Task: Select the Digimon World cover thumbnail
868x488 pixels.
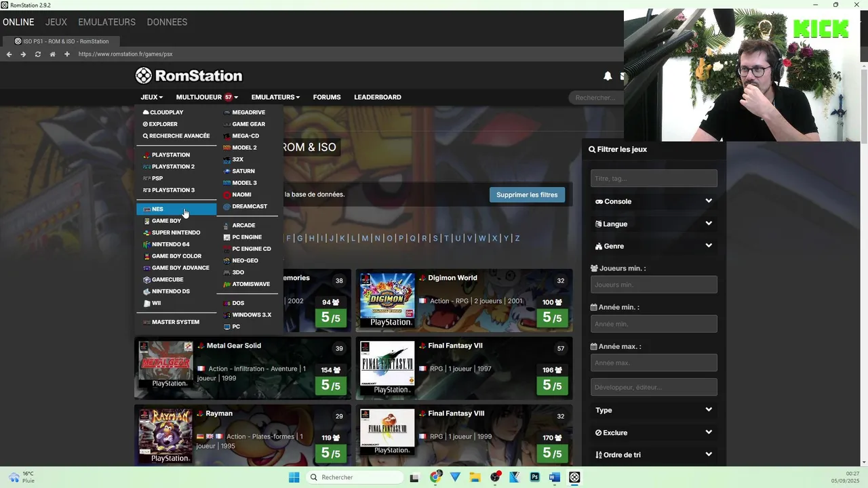Action: [x=387, y=300]
